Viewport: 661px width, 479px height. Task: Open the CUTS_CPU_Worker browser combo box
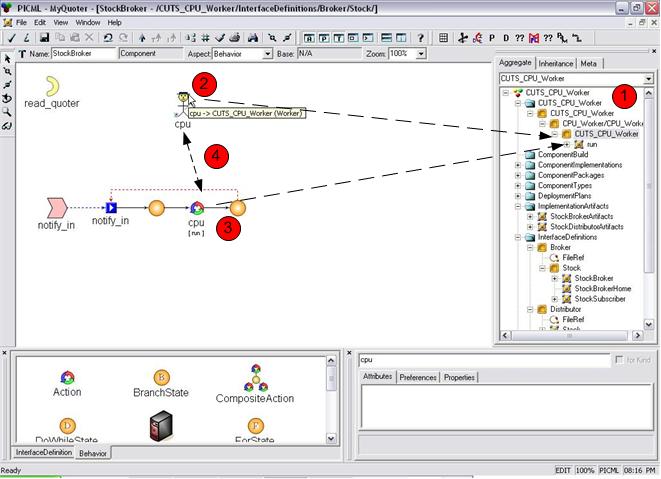tap(648, 79)
